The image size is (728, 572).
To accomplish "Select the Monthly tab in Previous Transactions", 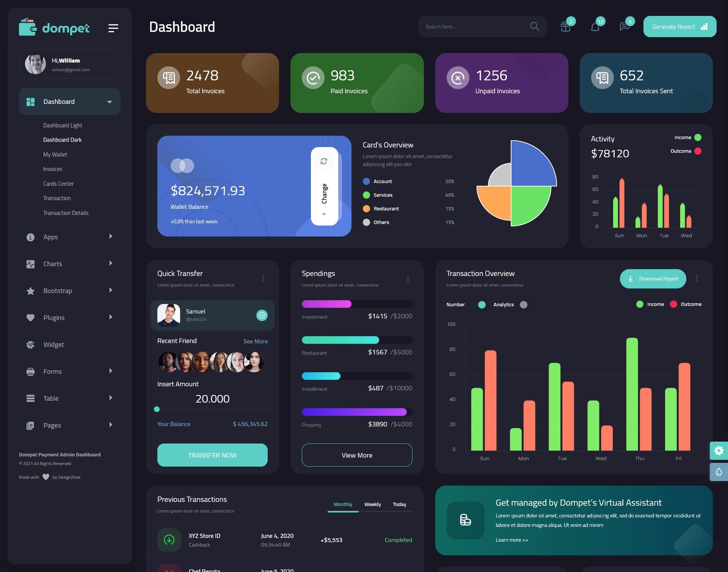I will (342, 504).
